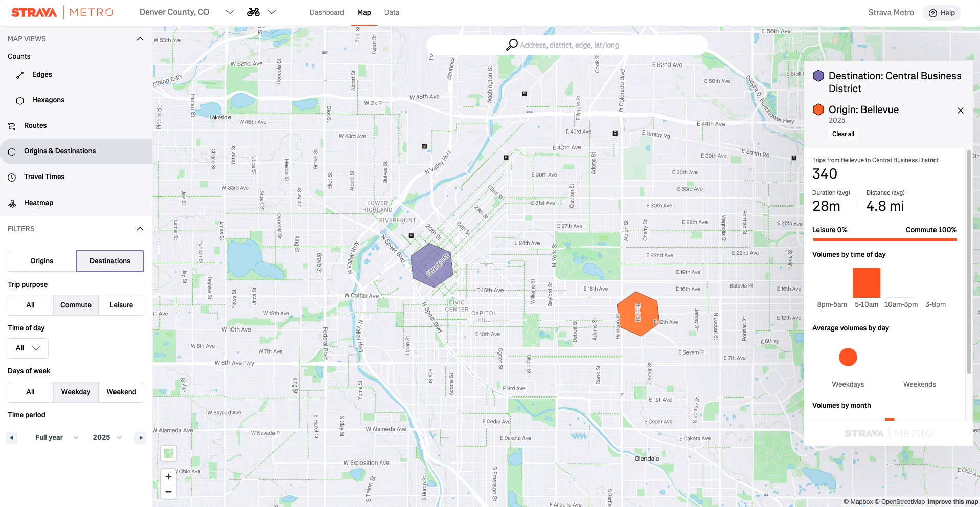Viewport: 980px width, 507px height.
Task: Open the Travel Times view
Action: click(x=44, y=177)
